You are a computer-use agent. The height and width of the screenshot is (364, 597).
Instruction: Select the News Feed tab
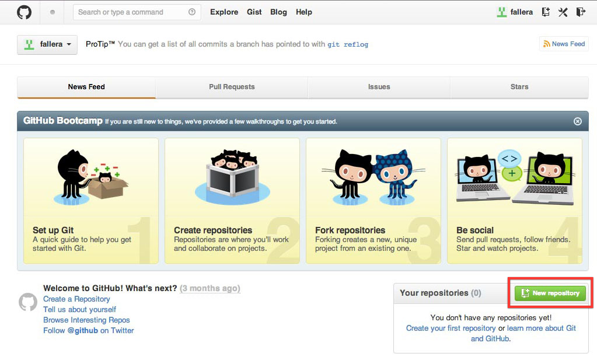[x=86, y=87]
